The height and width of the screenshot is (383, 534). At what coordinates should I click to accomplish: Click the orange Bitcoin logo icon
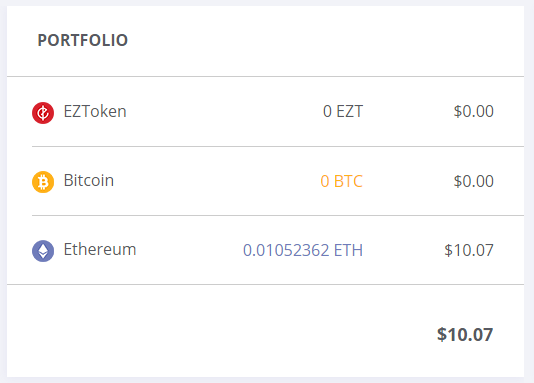(43, 182)
